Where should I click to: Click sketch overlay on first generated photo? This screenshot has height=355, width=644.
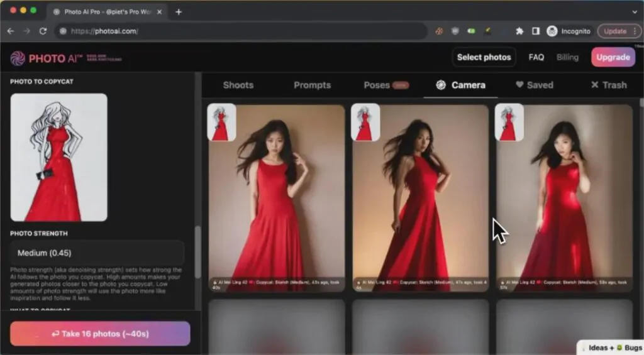(221, 122)
